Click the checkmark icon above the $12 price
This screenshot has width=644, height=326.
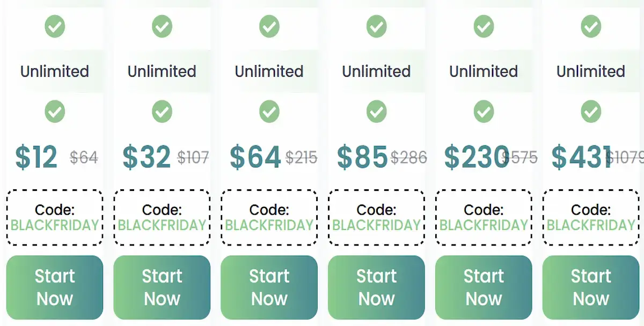55,112
